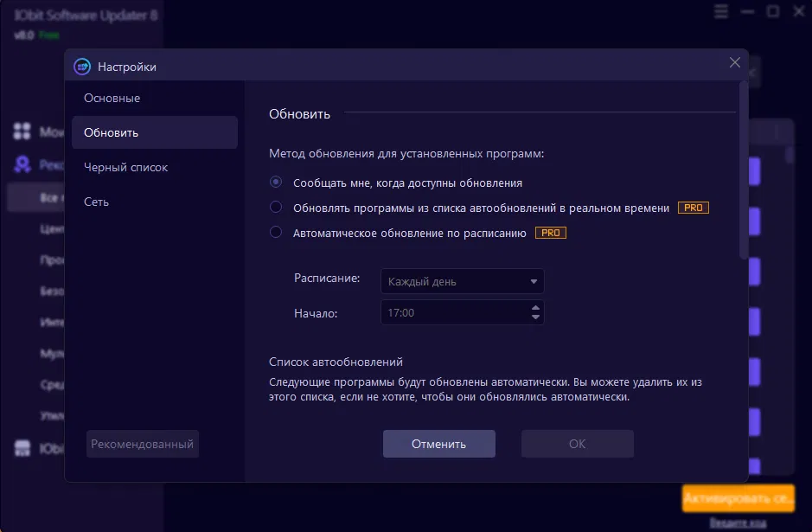Click the purple badge icon in main sidebar

pyautogui.click(x=22, y=164)
